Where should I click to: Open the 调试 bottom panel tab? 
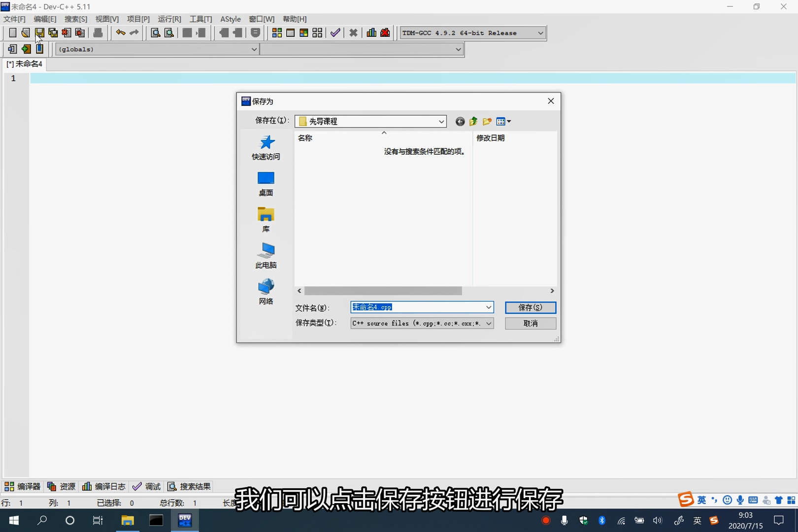pos(147,487)
